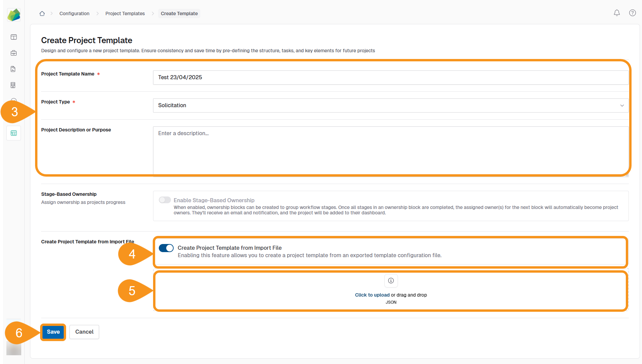Viewport: 642px width, 364px height.
Task: Go to Configuration in the breadcrumb trail
Action: click(74, 13)
